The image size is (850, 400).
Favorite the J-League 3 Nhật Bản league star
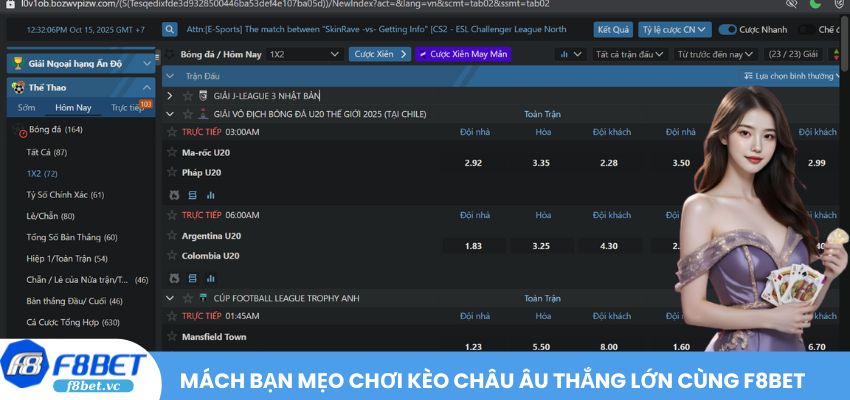[x=188, y=96]
